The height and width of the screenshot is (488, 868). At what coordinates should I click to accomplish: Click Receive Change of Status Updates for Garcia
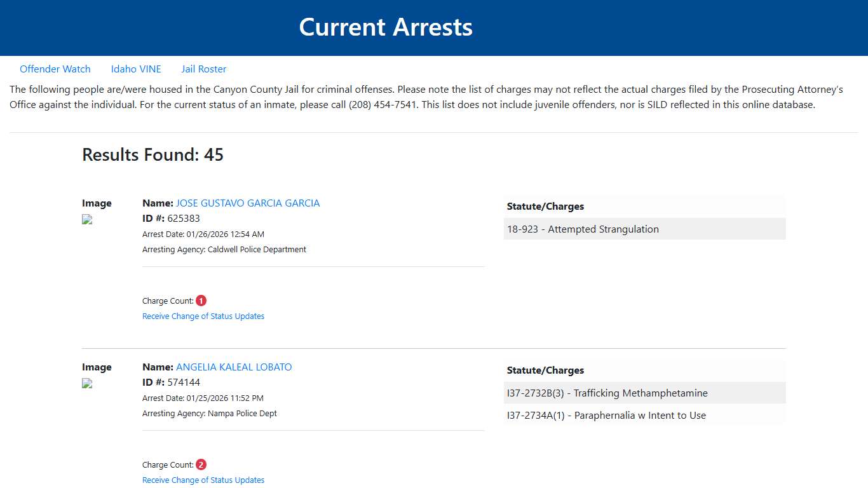[x=203, y=316]
